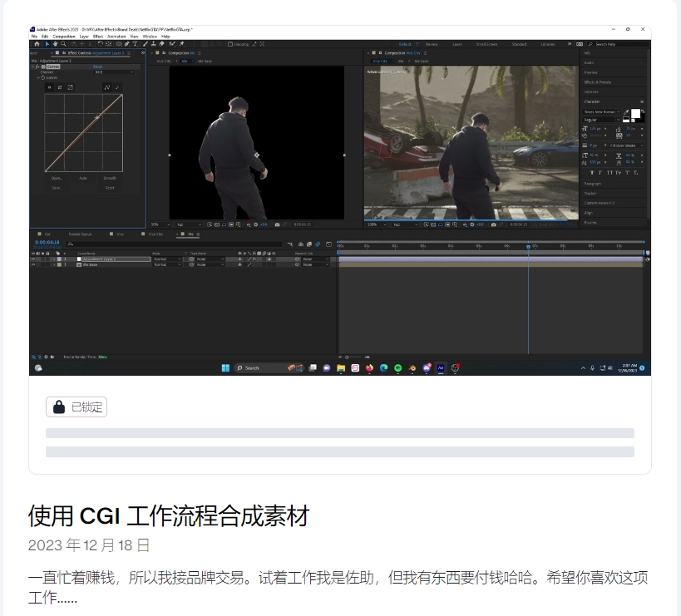Image resolution: width=681 pixels, height=616 pixels.
Task: Select the Roto Brush tool
Action: click(172, 44)
